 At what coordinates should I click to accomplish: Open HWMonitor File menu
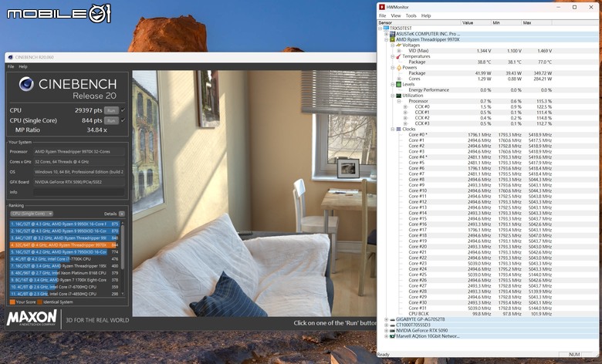tap(382, 15)
